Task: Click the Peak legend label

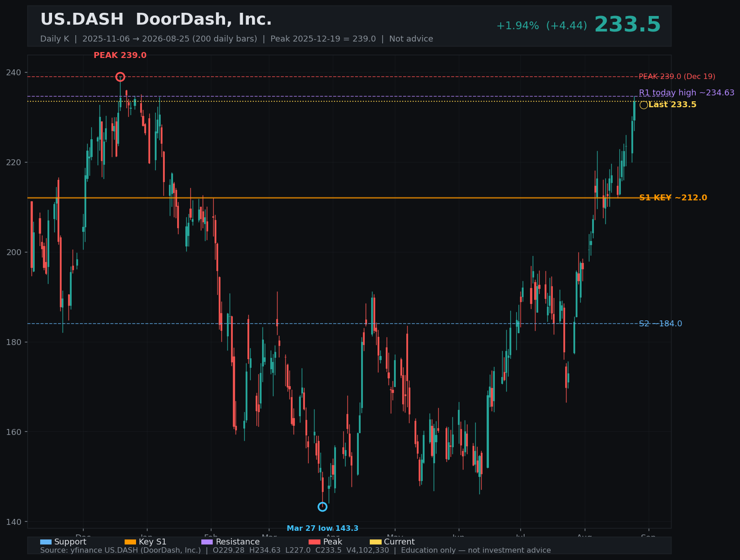Action: pos(332,542)
